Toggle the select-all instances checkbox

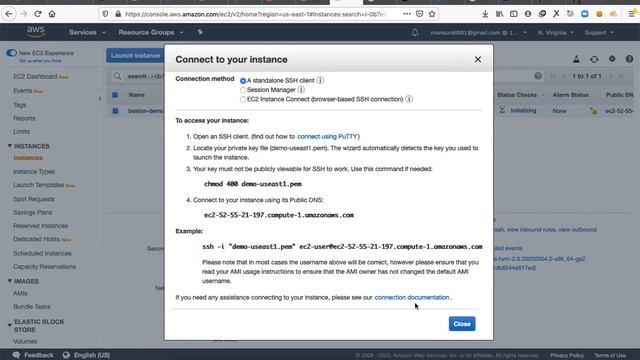click(x=115, y=95)
